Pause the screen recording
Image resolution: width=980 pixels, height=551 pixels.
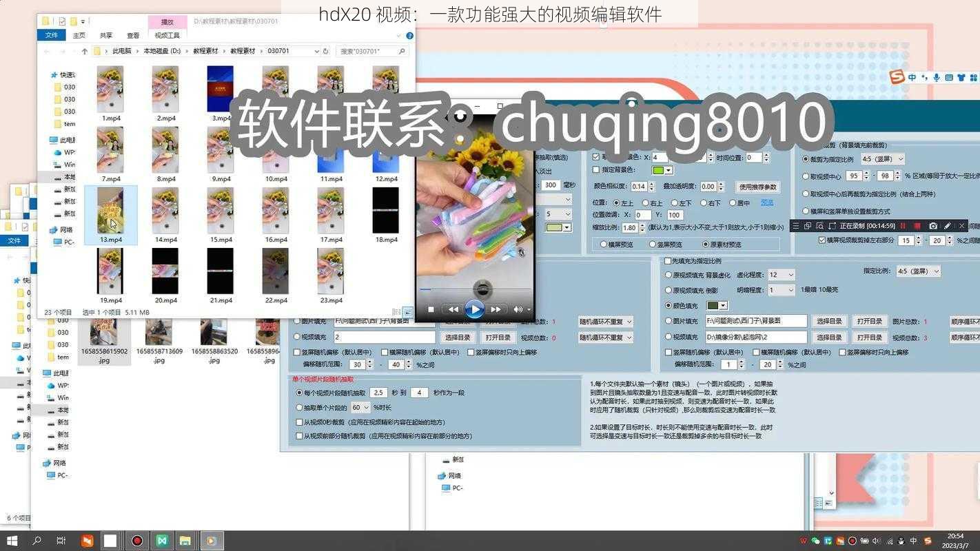(903, 226)
